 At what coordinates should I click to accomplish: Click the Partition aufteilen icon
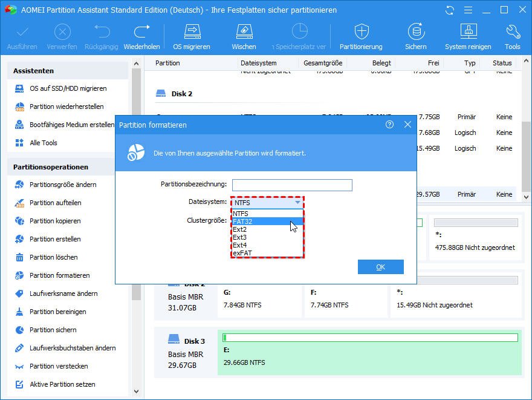[19, 203]
